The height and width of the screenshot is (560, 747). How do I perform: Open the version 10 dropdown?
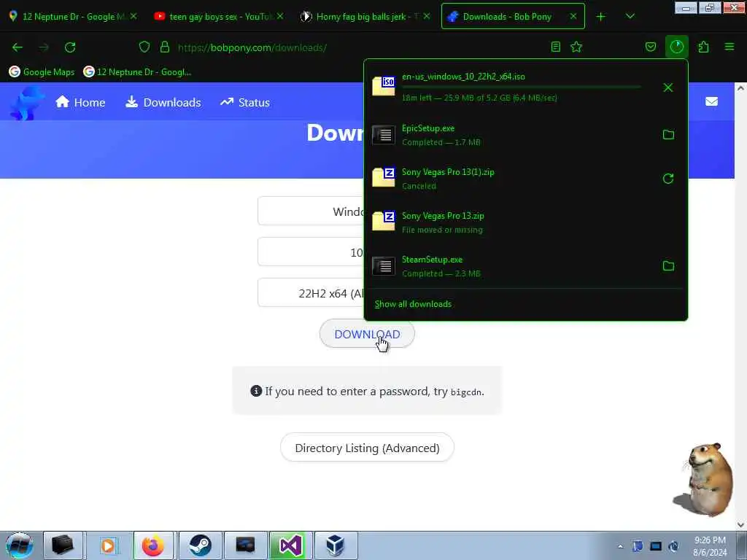(x=311, y=252)
